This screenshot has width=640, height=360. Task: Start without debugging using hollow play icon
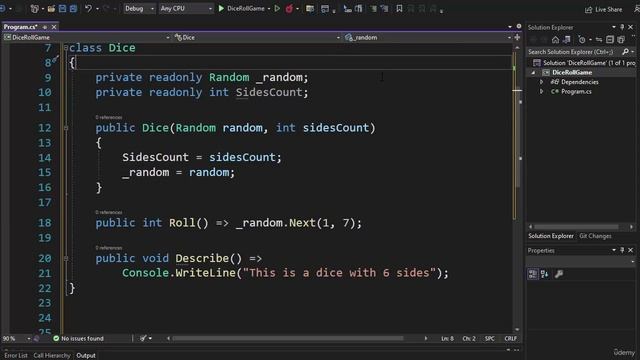click(277, 8)
